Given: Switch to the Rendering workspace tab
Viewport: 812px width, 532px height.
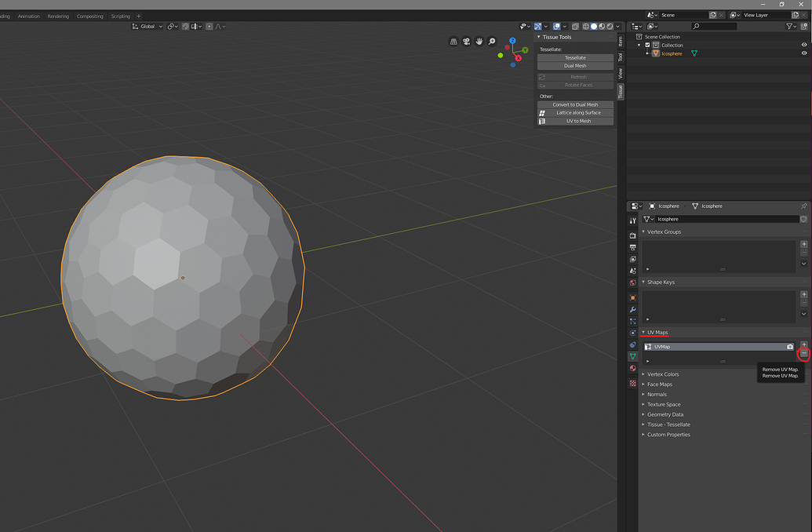Looking at the screenshot, I should coord(58,16).
